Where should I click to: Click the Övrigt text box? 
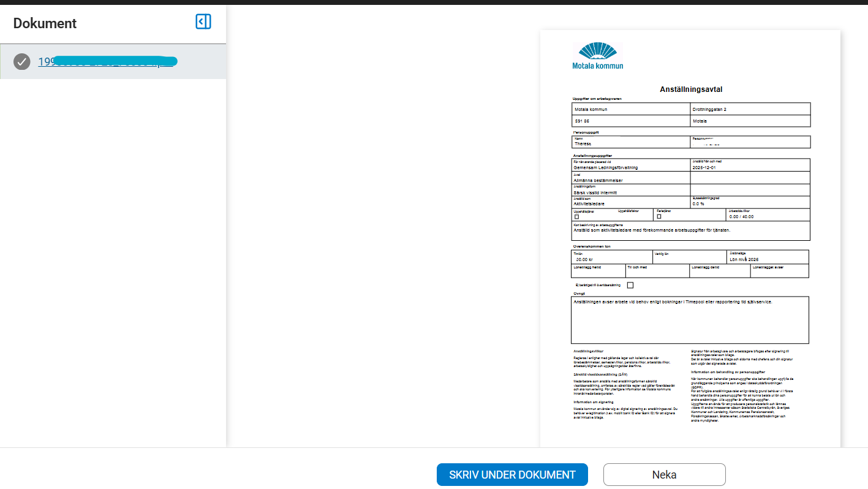(690, 320)
